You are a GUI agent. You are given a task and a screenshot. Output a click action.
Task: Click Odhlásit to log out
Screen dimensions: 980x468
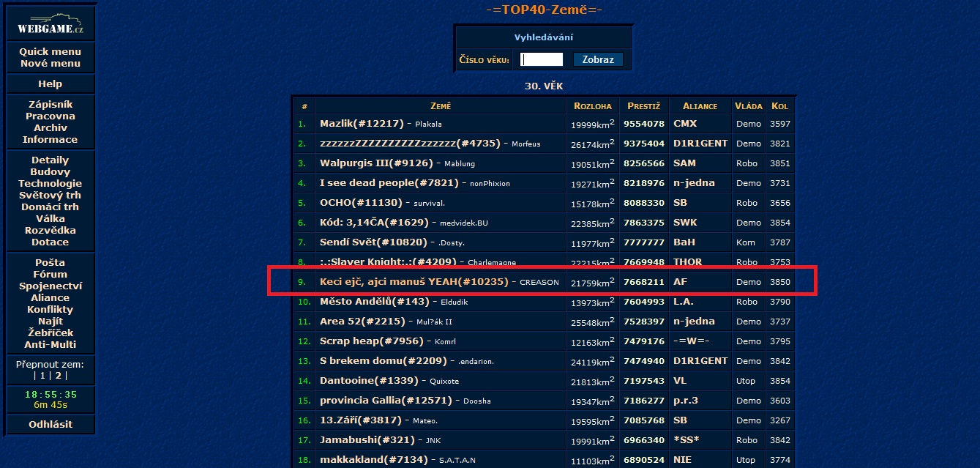[50, 425]
